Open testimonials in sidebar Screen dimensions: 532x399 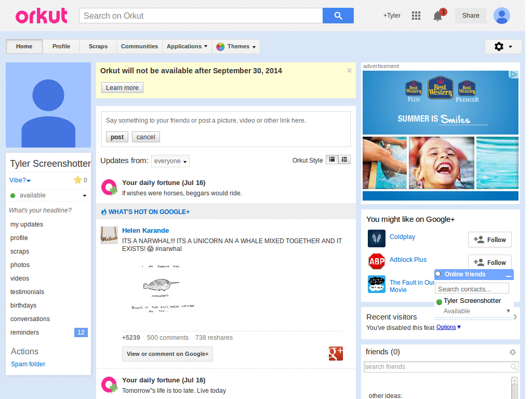pyautogui.click(x=27, y=292)
